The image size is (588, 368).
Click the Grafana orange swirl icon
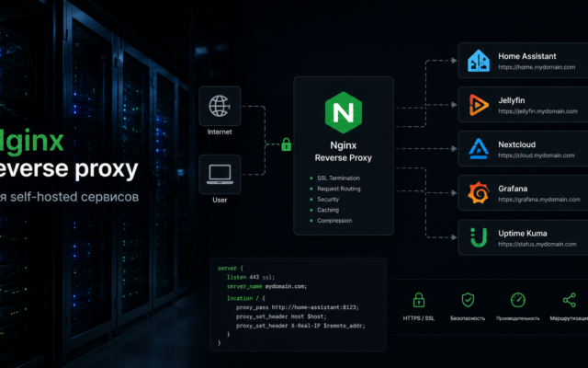point(479,192)
